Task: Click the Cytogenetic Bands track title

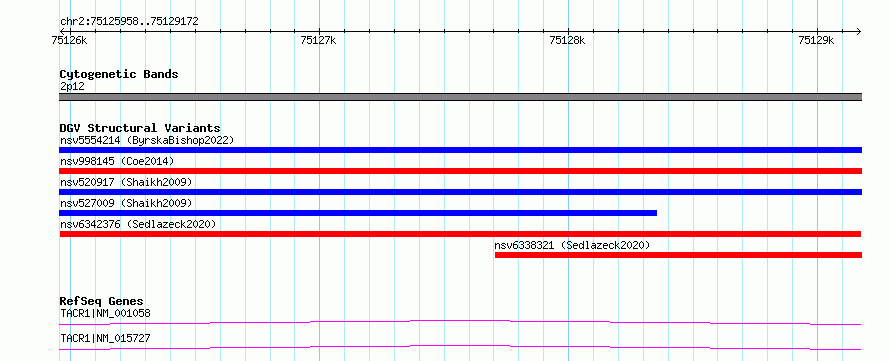Action: tap(119, 74)
